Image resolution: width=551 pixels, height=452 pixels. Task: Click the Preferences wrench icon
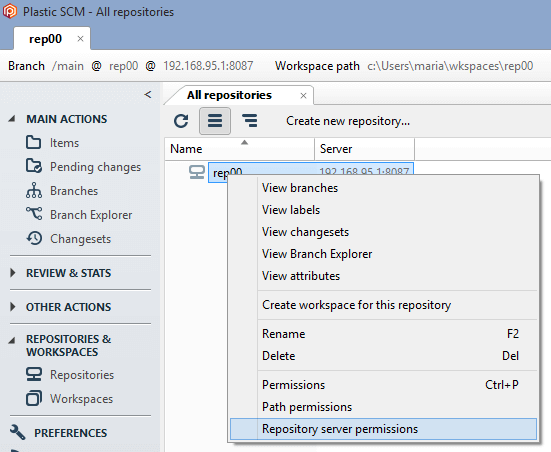(x=18, y=432)
